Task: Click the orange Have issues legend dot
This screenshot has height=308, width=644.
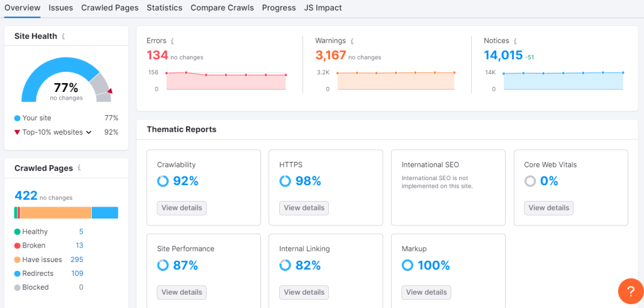Action: tap(17, 260)
